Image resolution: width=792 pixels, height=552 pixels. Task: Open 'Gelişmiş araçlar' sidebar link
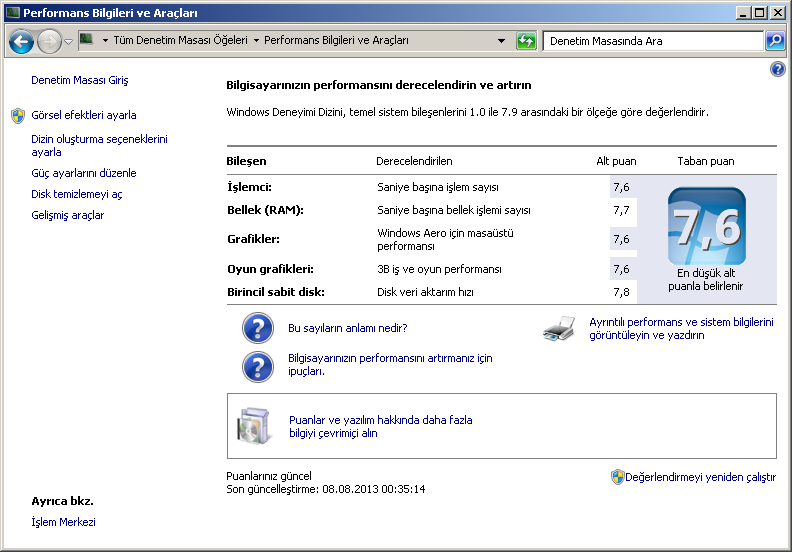68,215
